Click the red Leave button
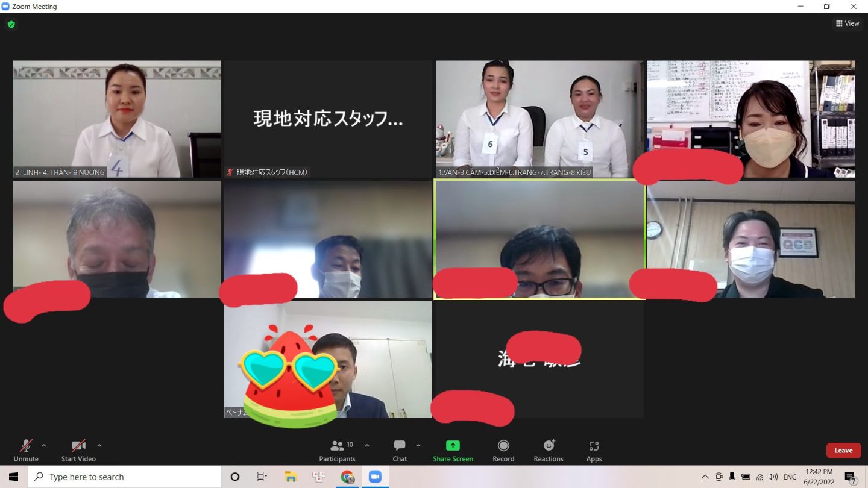 click(x=843, y=450)
